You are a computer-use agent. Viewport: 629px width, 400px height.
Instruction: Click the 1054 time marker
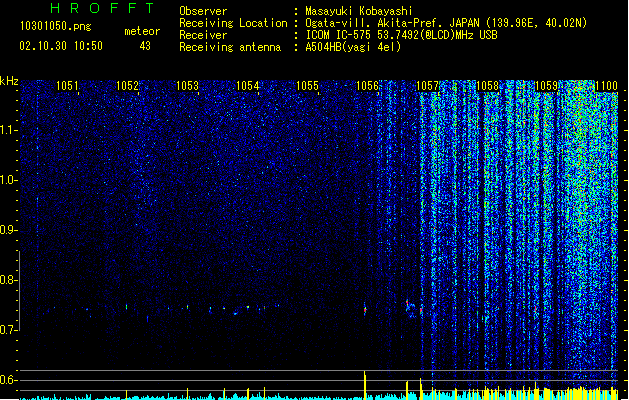(248, 86)
